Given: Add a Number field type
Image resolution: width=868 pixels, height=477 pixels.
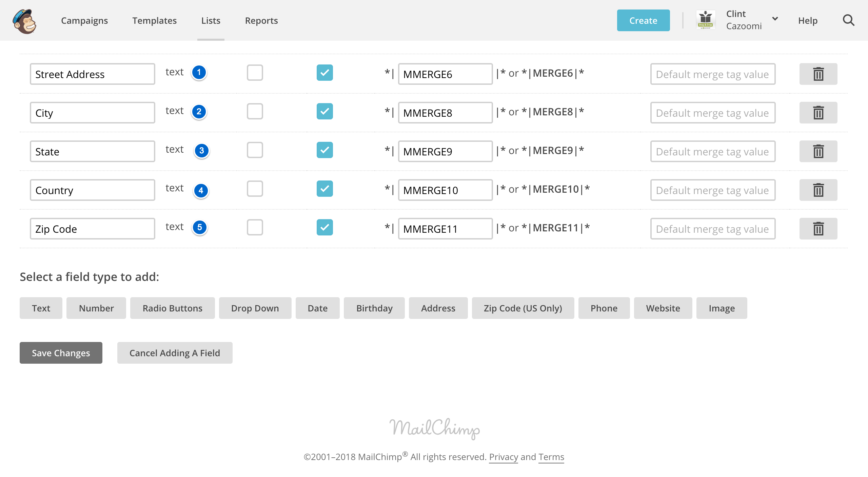Looking at the screenshot, I should pyautogui.click(x=96, y=308).
